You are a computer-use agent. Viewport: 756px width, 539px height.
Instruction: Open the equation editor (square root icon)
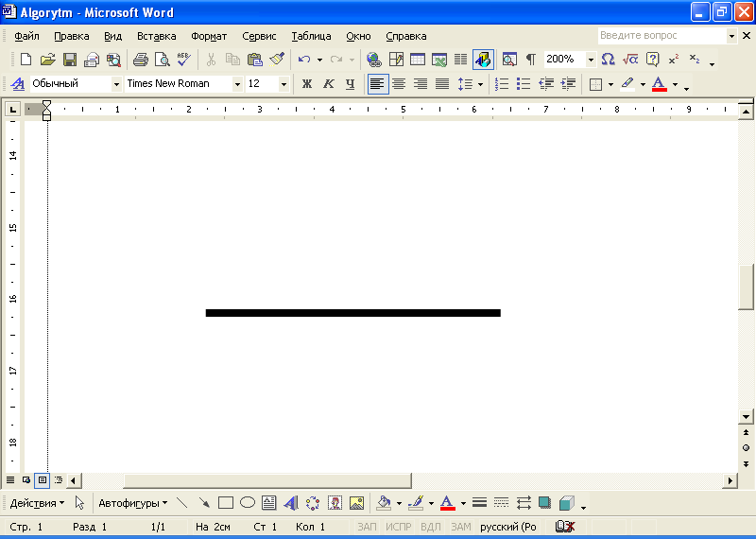click(630, 60)
